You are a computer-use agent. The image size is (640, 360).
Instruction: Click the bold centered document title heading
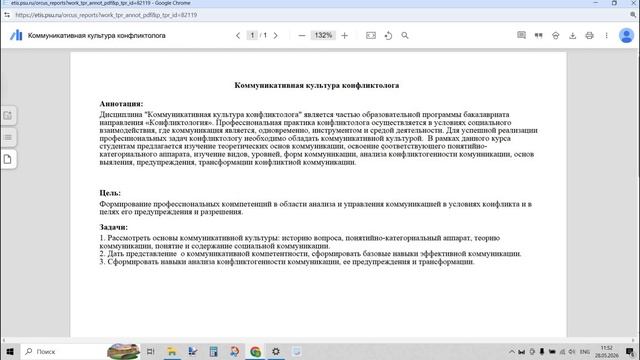317,85
